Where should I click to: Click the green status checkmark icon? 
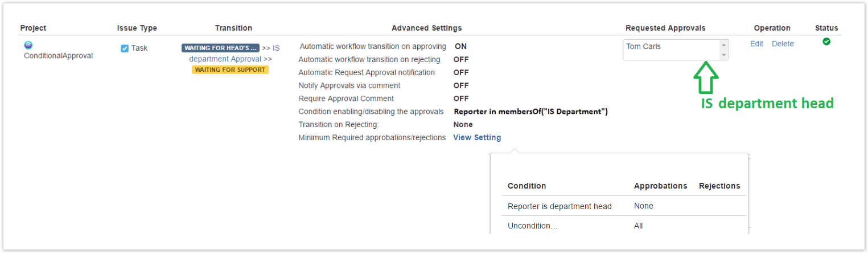tap(826, 42)
